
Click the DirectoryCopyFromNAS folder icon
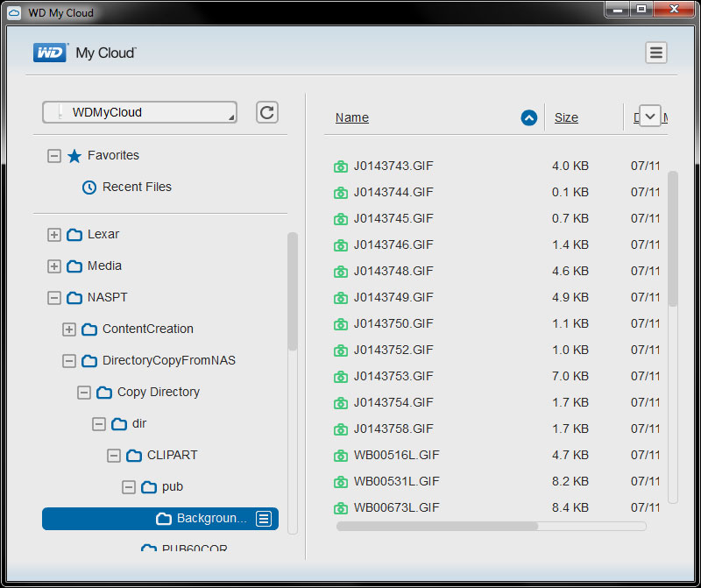[x=89, y=361]
